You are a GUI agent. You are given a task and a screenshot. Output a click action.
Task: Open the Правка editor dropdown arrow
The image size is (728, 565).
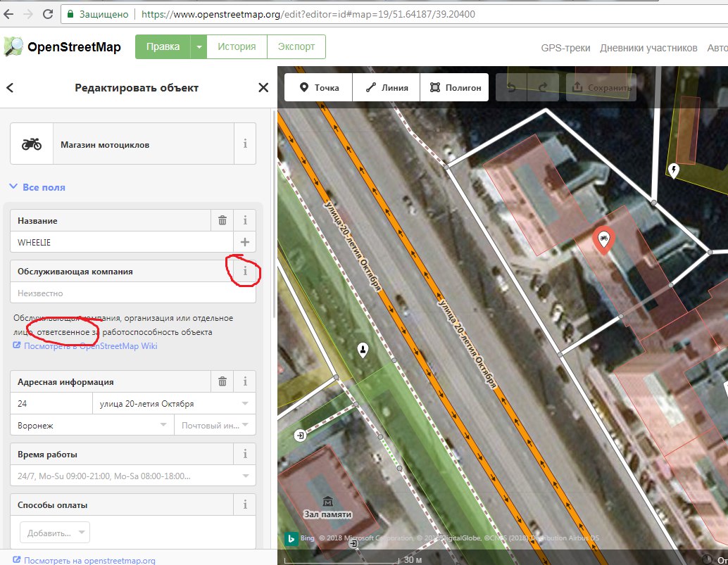[x=199, y=47]
